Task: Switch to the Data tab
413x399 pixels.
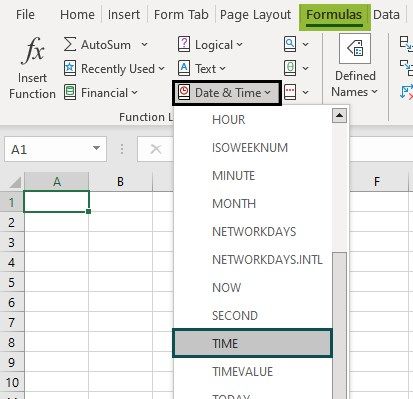Action: click(x=386, y=15)
